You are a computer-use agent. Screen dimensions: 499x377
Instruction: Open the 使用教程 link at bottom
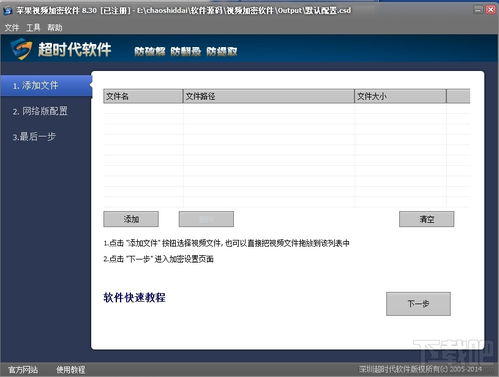pyautogui.click(x=71, y=370)
